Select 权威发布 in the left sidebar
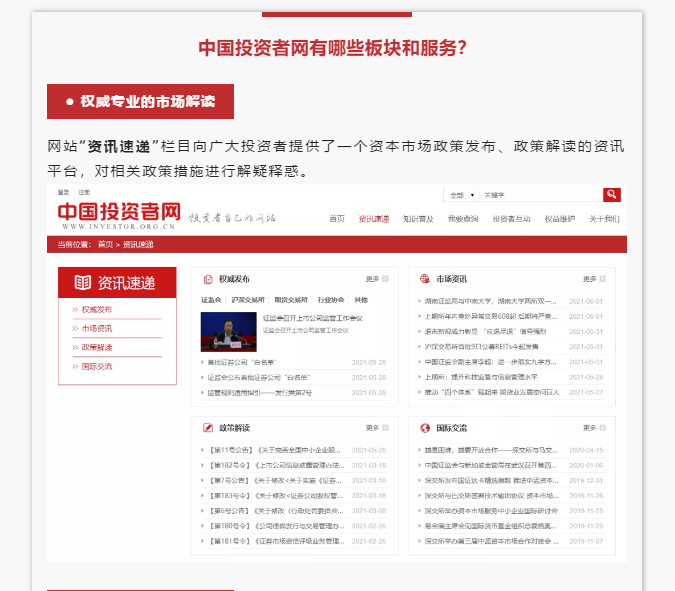The image size is (675, 591). point(97,309)
